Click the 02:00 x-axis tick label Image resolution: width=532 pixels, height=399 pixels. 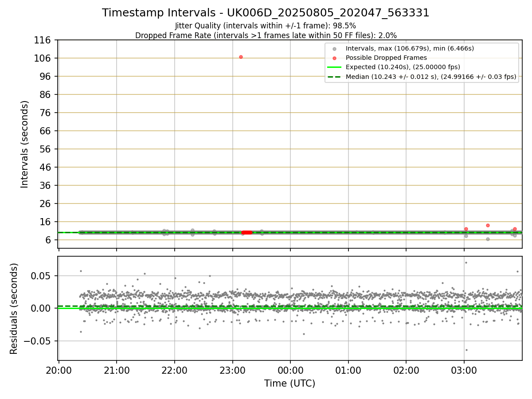[406, 370]
